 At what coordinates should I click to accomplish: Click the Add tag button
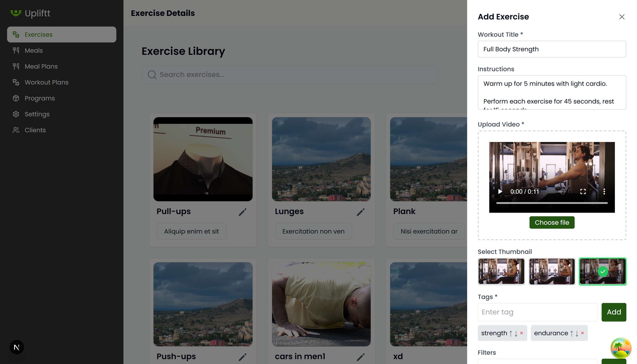point(614,312)
